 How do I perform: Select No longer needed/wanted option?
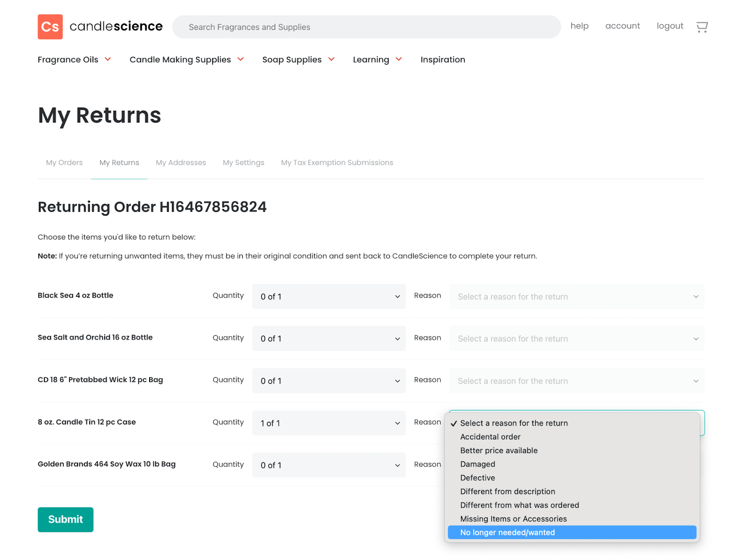coord(507,532)
